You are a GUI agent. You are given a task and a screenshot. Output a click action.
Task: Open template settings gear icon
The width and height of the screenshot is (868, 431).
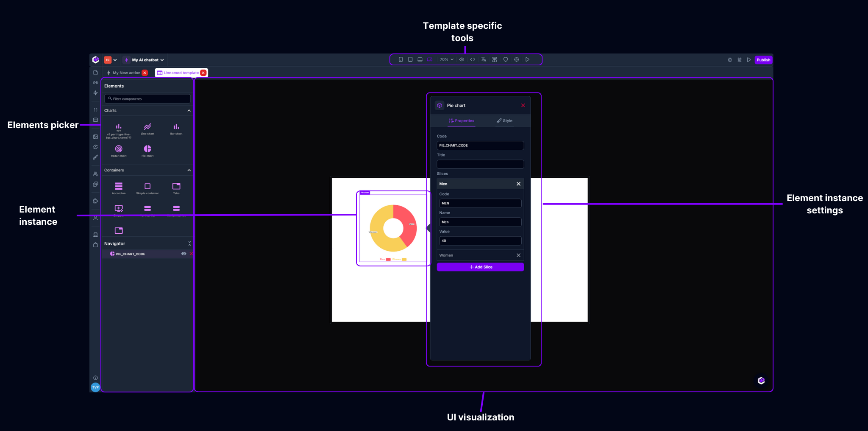(x=516, y=59)
